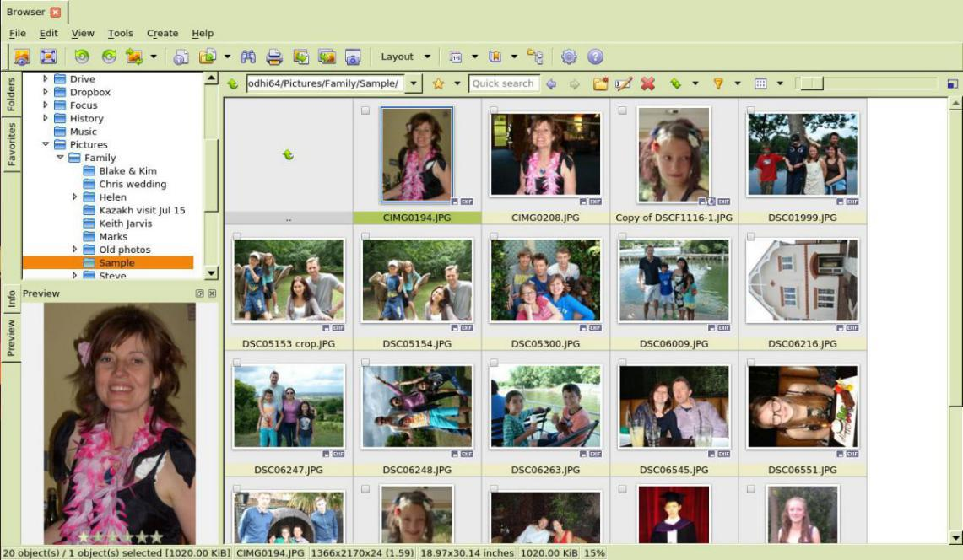Tick checkbox on DSC05300.JPG thumbnail
Viewport: 963px width, 560px height.
point(494,236)
